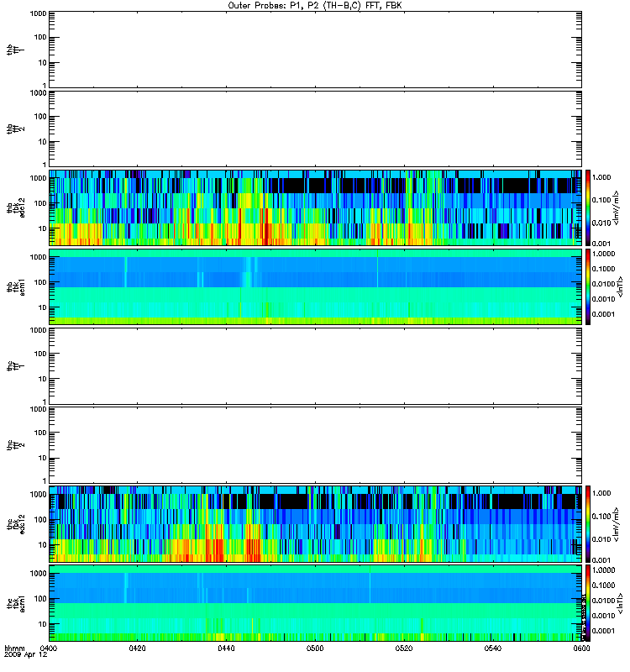Image resolution: width=630 pixels, height=672 pixels.
Task: Click the thc fbk scm1 color bar
Action: coord(588,603)
